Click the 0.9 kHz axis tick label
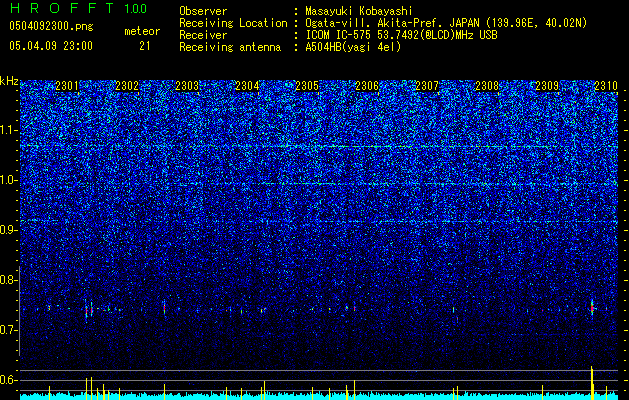Screen dimensions: 629x400 click(x=9, y=230)
